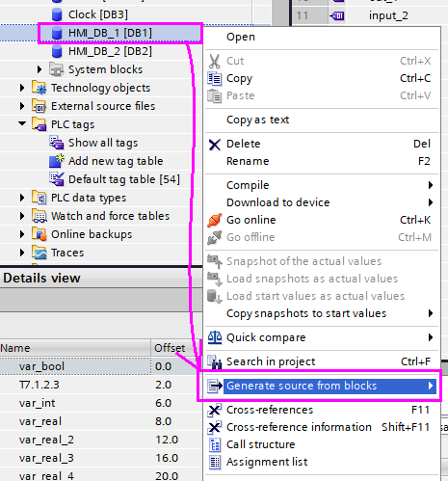Click the Quick compare scales icon
The image size is (448, 481).
[215, 337]
